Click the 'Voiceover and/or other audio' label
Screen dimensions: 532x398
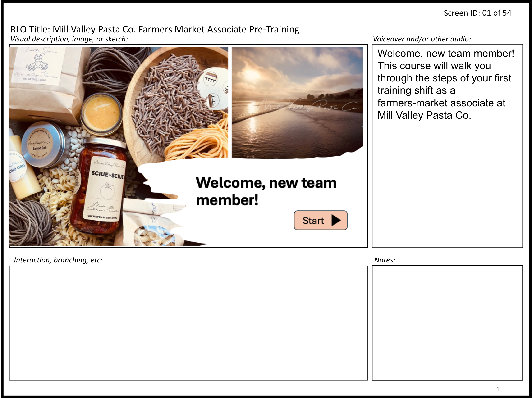[x=422, y=39]
